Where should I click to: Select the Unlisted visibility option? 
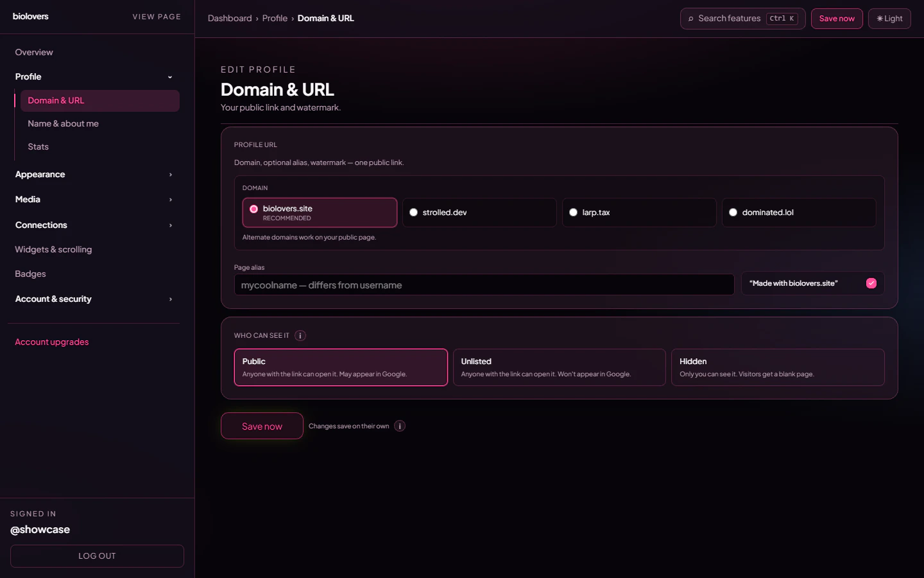(x=559, y=367)
